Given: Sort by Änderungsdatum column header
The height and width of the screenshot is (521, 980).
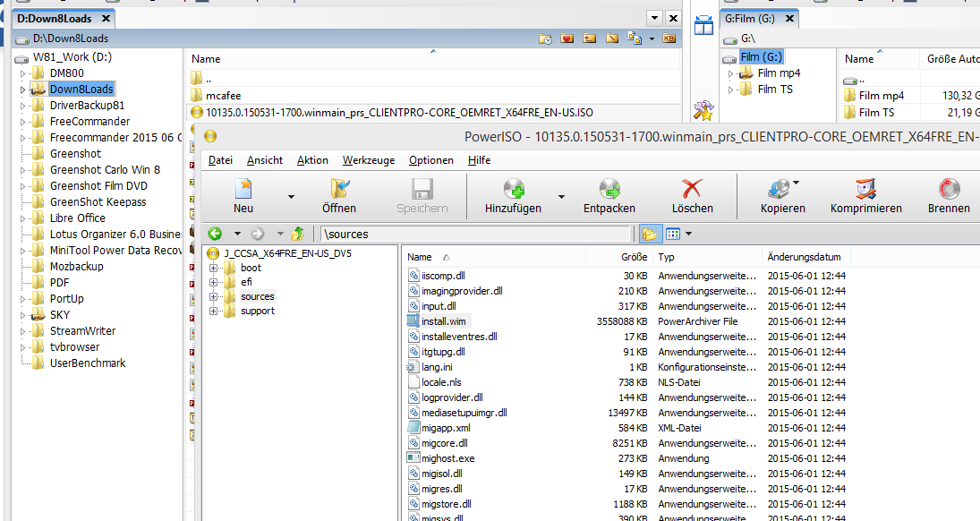Looking at the screenshot, I should (x=805, y=257).
